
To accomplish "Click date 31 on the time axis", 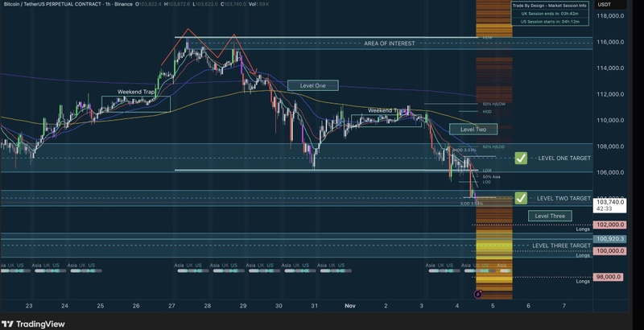I will [x=314, y=306].
